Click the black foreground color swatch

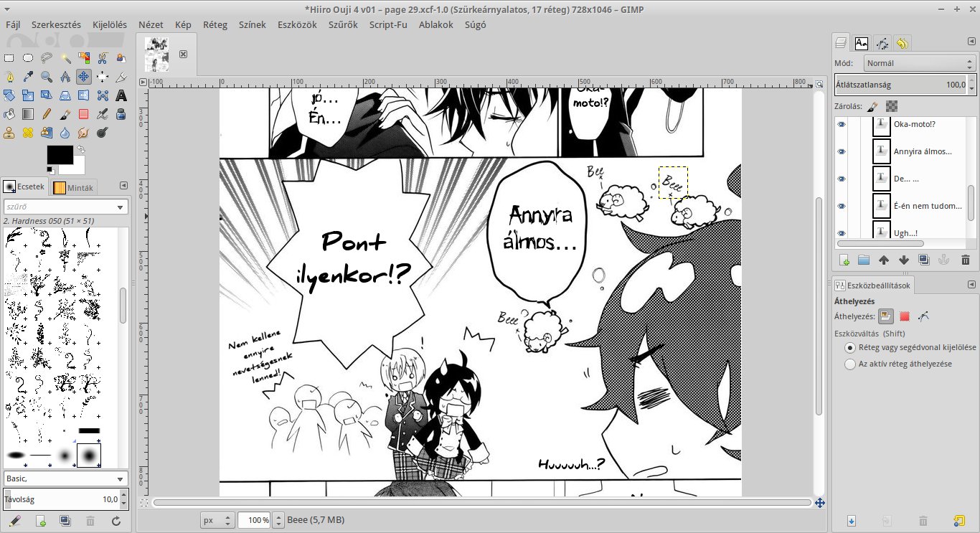point(60,155)
